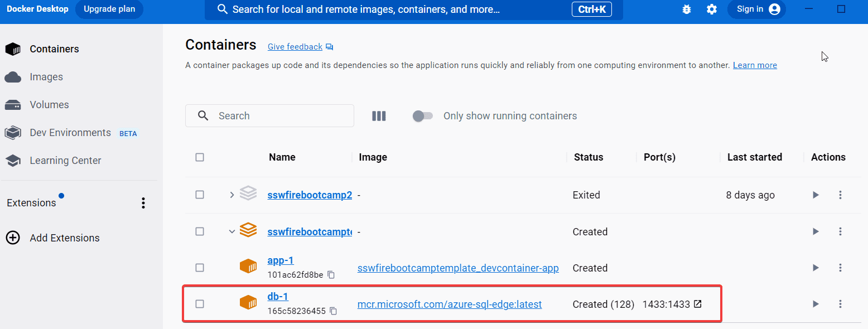Open the Volumes section
Viewport: 868px width, 329px height.
49,105
